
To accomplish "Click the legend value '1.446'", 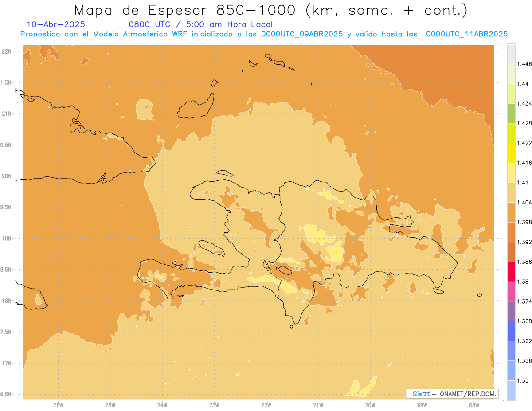I will point(524,64).
